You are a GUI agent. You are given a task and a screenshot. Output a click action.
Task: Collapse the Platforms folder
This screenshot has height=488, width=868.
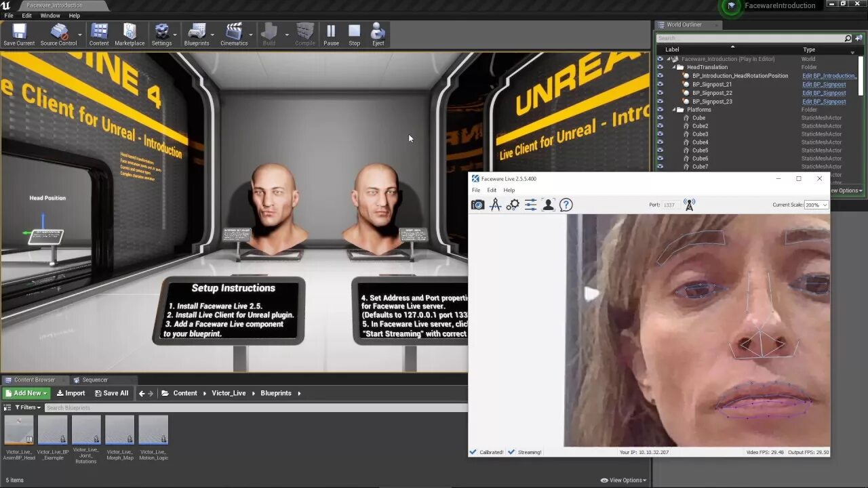point(674,110)
